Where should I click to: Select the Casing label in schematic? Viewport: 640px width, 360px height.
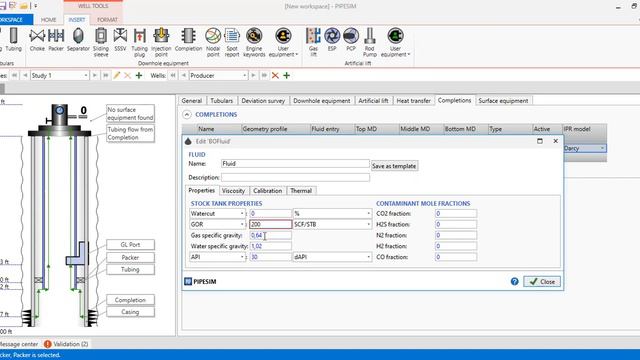(x=130, y=312)
